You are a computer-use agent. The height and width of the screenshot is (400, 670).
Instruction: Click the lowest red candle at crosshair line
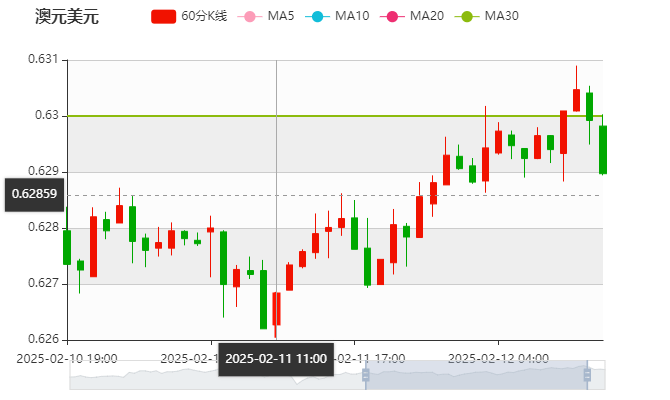[x=276, y=308]
